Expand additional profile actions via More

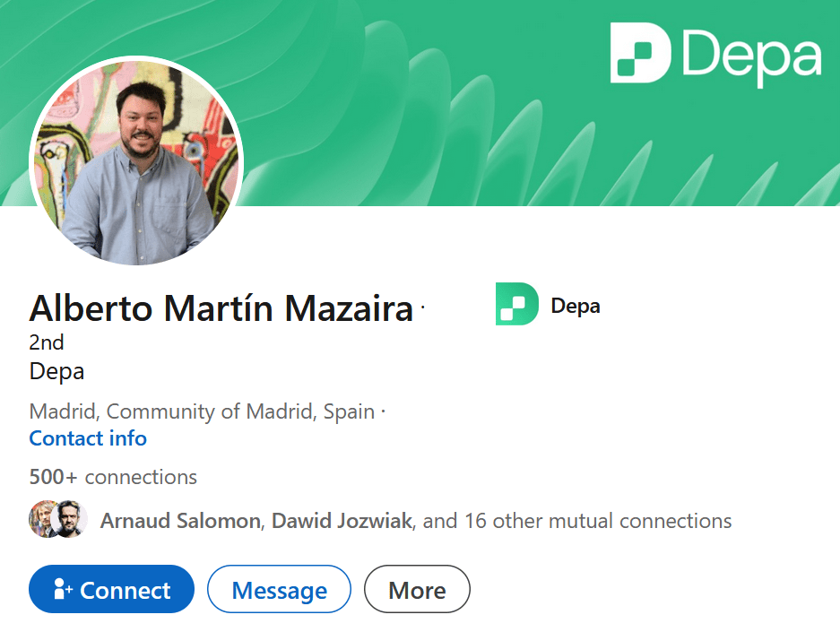(x=417, y=589)
